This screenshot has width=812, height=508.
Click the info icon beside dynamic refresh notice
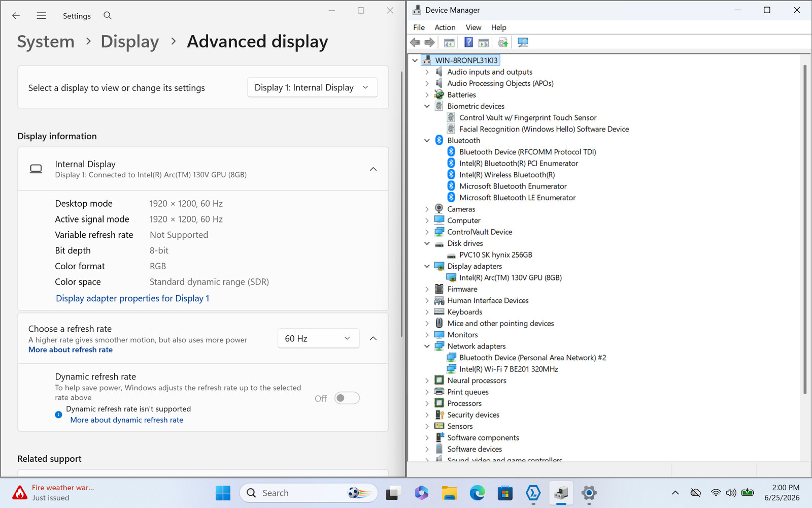(58, 415)
